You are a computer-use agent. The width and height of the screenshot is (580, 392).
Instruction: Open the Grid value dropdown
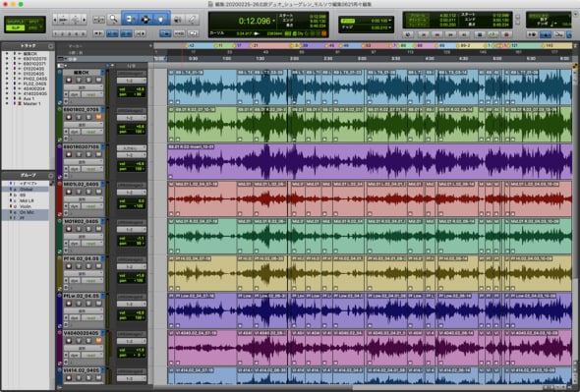click(x=390, y=21)
